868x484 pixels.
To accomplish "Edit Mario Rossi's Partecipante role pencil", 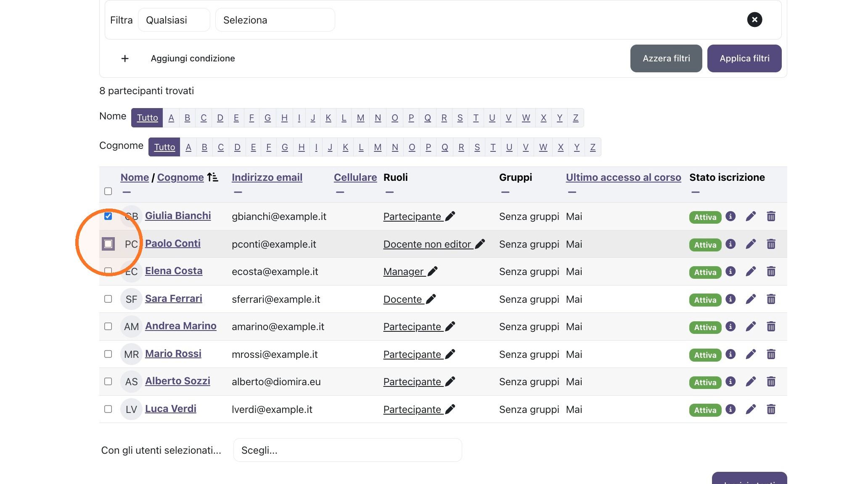I will [450, 354].
